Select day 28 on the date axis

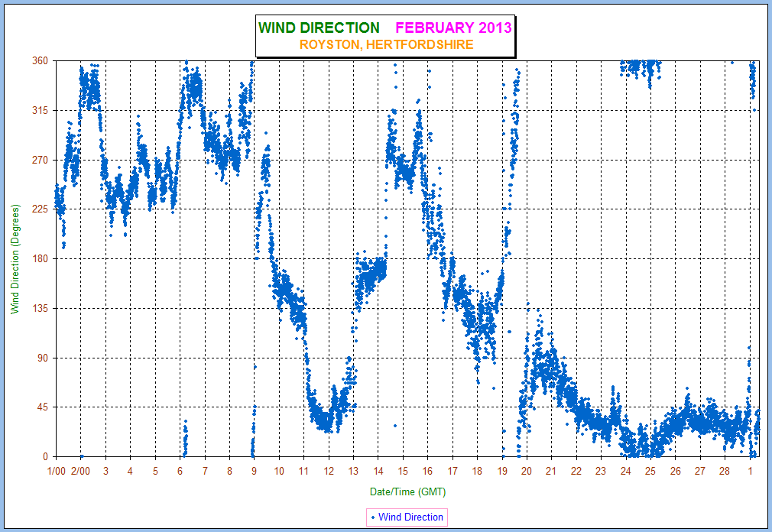[725, 472]
